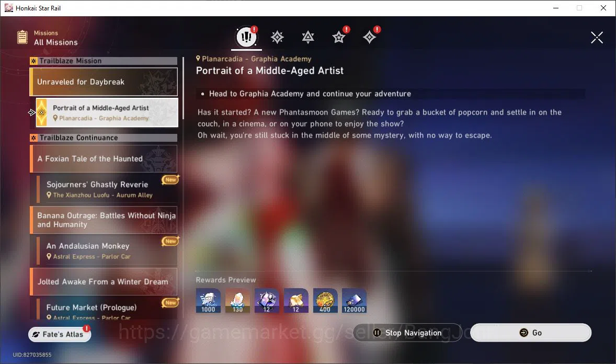View the 1000 Trailblaze EXP reward icon
The width and height of the screenshot is (616, 364).
(208, 301)
